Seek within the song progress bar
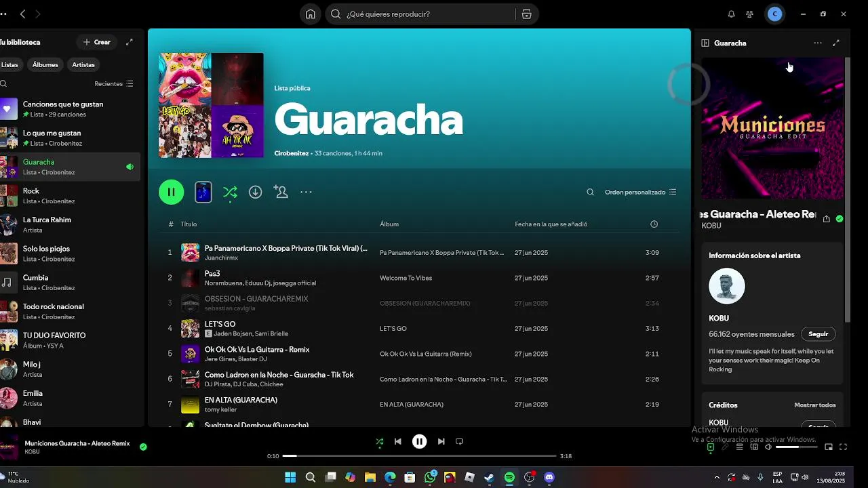The width and height of the screenshot is (868, 488). tap(420, 456)
